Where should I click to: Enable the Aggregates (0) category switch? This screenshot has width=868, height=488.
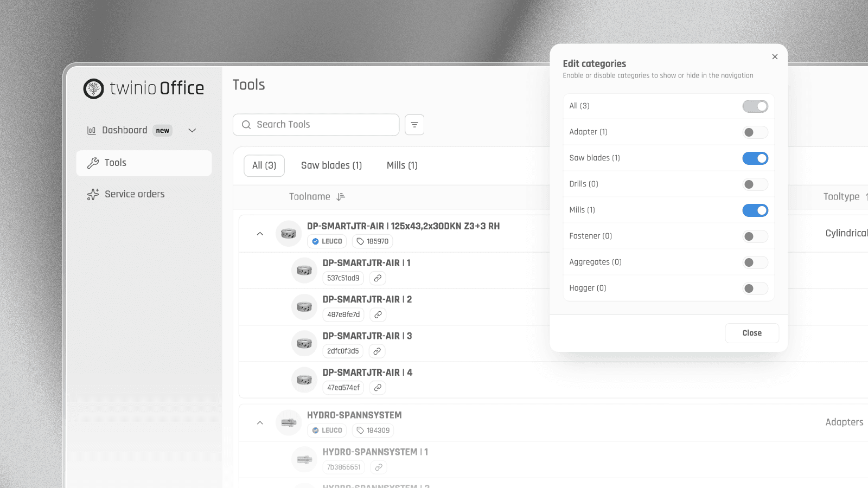pyautogui.click(x=755, y=262)
